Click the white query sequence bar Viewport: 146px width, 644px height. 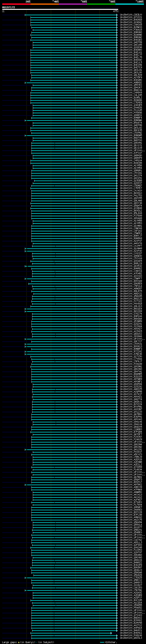(x=60, y=10)
